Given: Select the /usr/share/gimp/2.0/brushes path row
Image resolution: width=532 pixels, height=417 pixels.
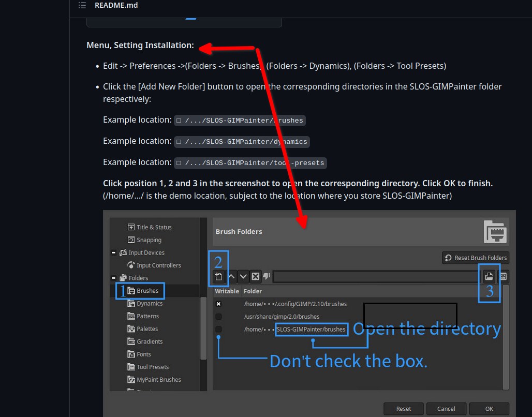Looking at the screenshot, I should coord(282,317).
